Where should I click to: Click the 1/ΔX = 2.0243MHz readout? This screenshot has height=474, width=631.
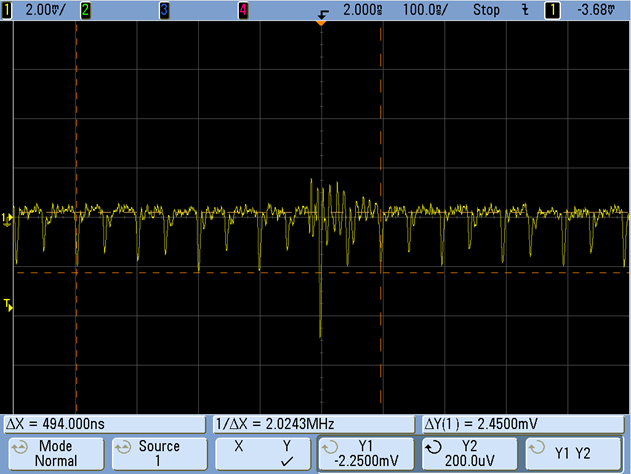coord(314,424)
